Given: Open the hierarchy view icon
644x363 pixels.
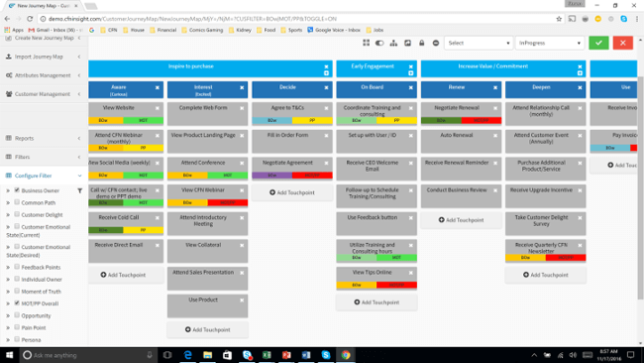Looking at the screenshot, I should (393, 43).
